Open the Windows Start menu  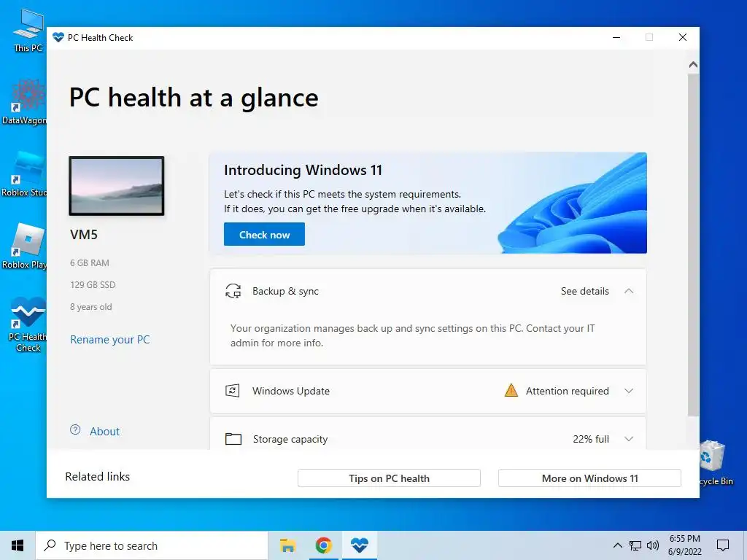[x=18, y=545]
